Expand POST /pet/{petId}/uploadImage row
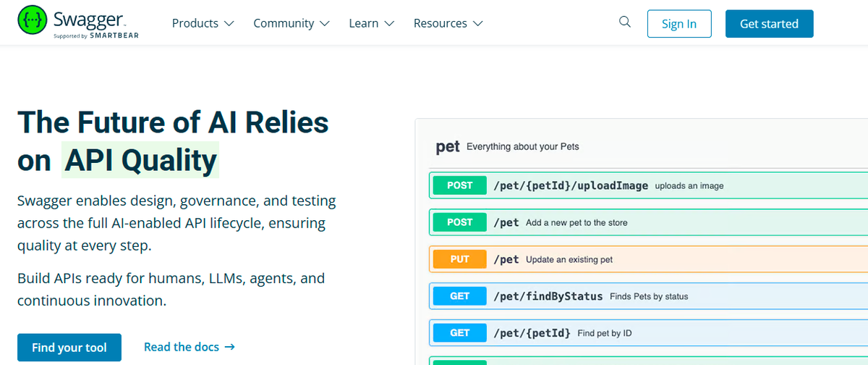 coord(648,185)
